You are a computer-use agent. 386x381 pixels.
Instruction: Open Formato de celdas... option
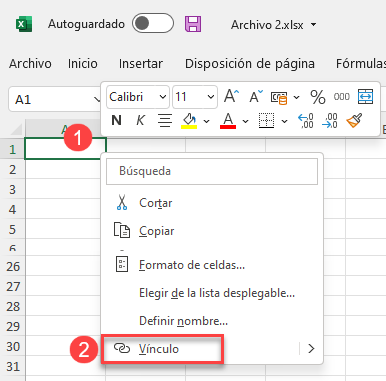pyautogui.click(x=212, y=265)
